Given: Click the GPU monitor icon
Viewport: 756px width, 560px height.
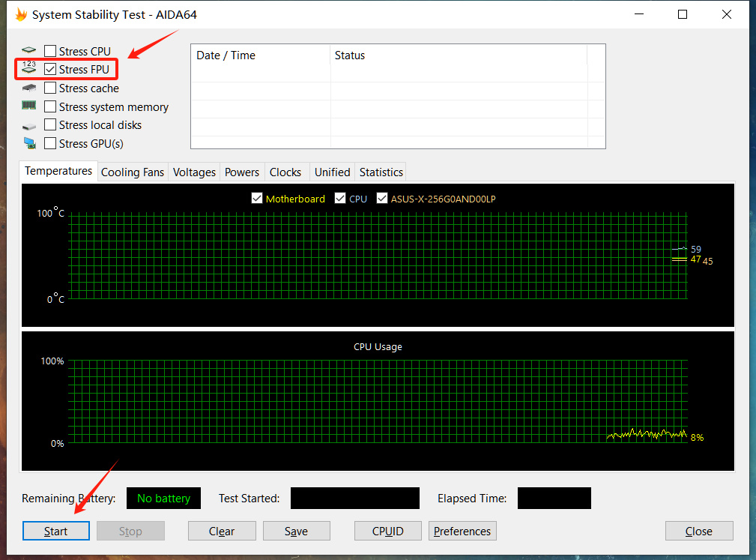Looking at the screenshot, I should [x=29, y=143].
